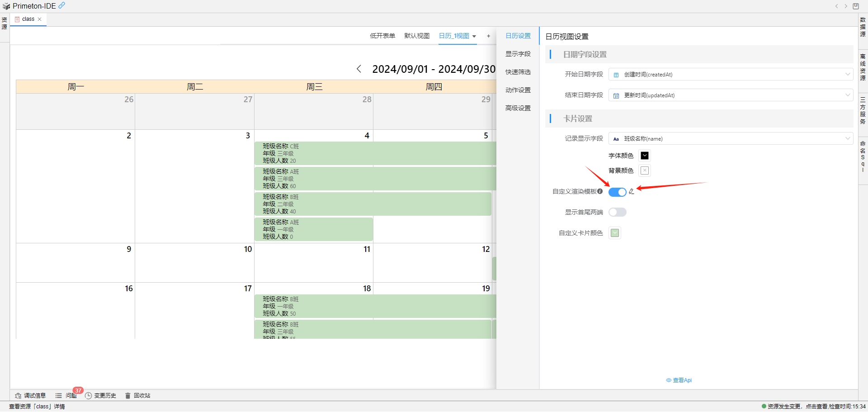
Task: Close the class editor tab
Action: click(40, 19)
